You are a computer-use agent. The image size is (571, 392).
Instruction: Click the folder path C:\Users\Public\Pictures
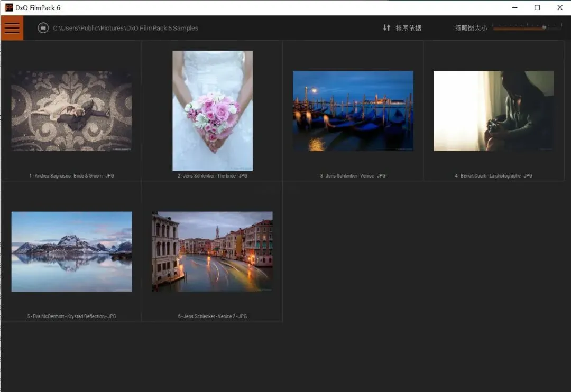tap(126, 28)
